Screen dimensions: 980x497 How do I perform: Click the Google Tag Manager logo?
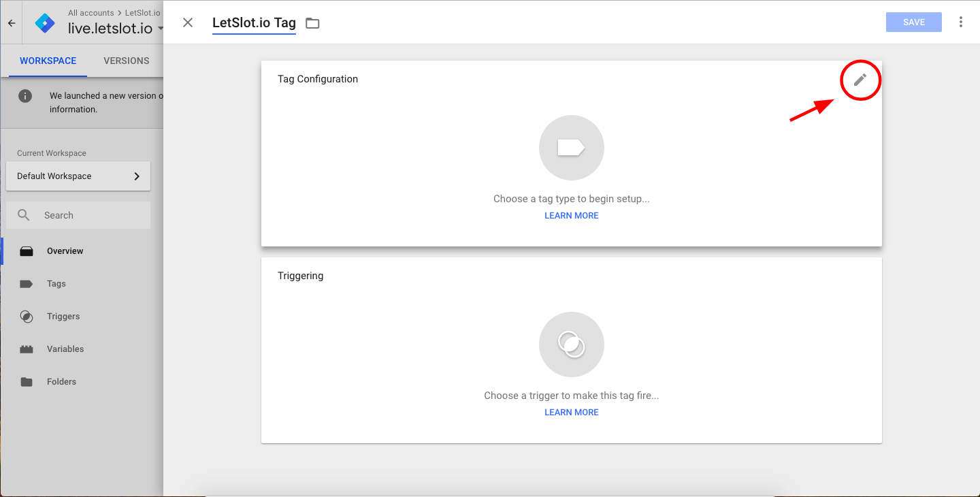pos(45,22)
